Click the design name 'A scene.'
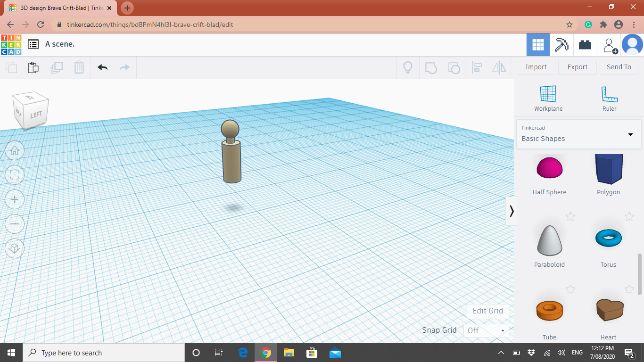The width and height of the screenshot is (644, 362). [x=60, y=44]
